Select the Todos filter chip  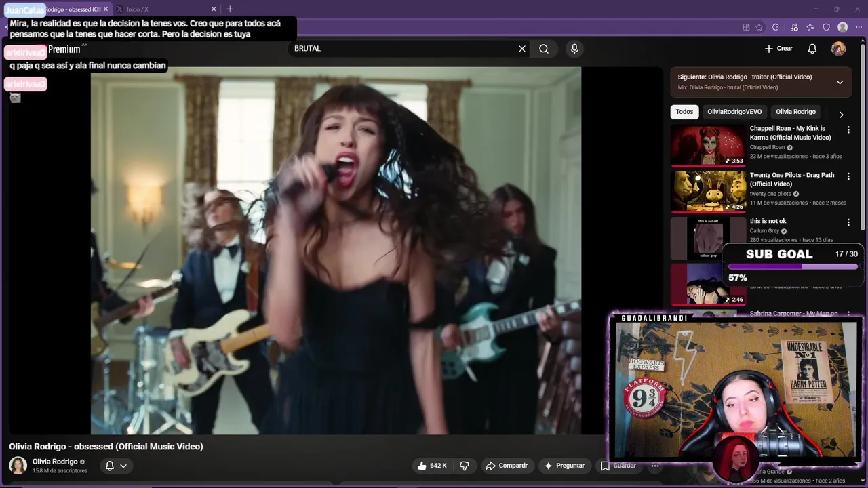tap(684, 112)
